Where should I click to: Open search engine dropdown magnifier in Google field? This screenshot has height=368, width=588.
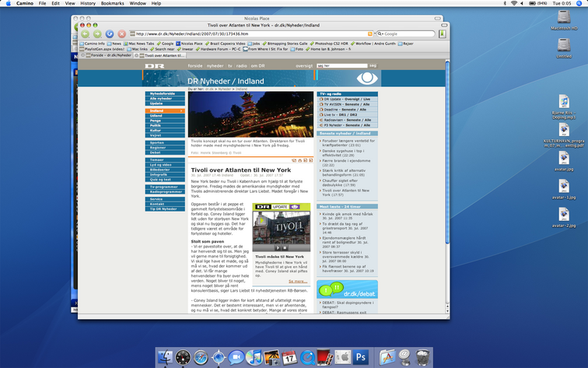[x=380, y=33]
